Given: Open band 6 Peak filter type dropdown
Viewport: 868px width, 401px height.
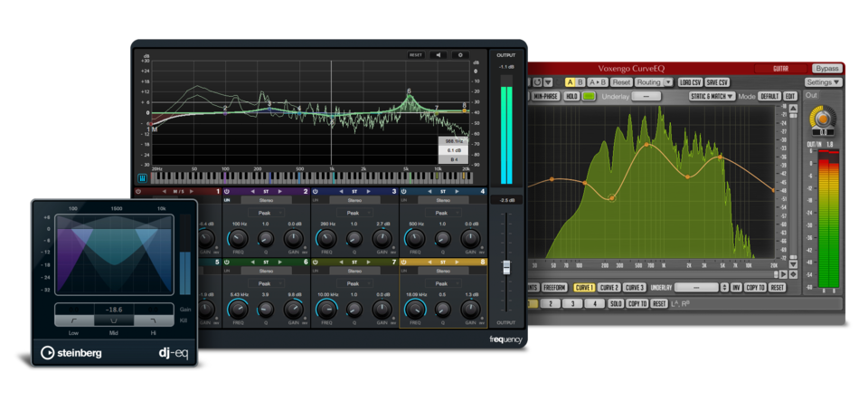Looking at the screenshot, I should (266, 283).
